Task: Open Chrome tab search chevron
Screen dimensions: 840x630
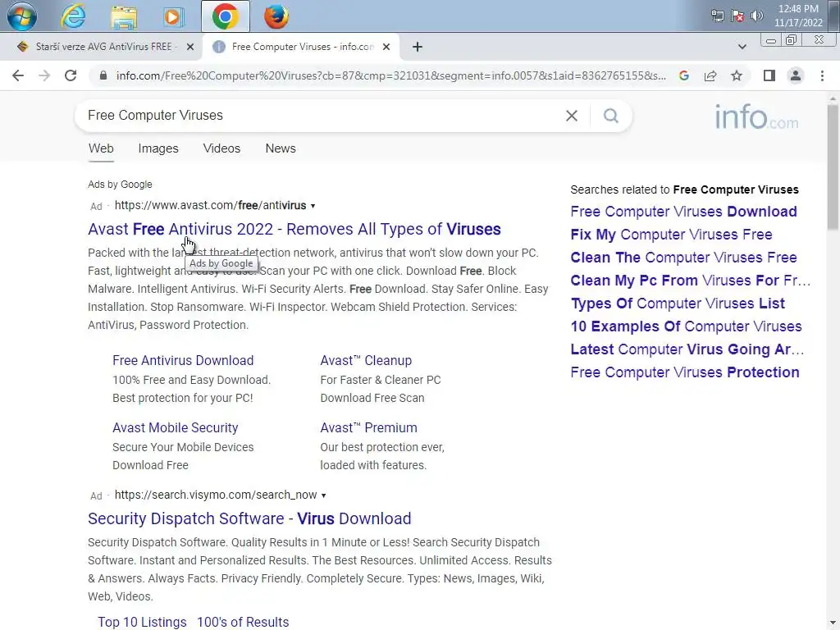Action: 742,47
